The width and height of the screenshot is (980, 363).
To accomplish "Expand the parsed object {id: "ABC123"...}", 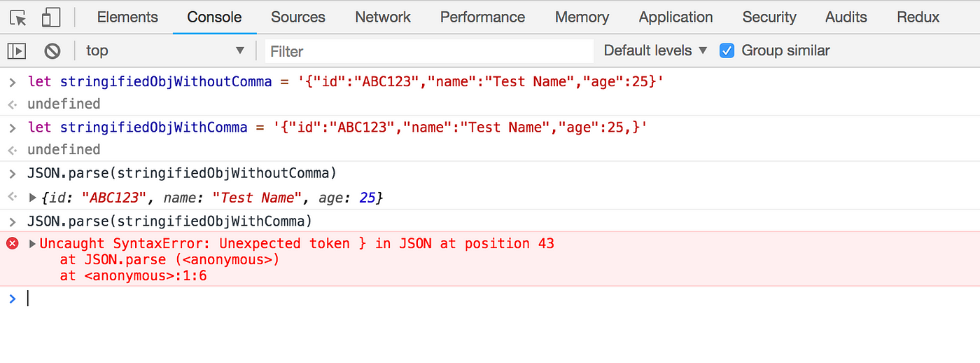I will tap(32, 198).
